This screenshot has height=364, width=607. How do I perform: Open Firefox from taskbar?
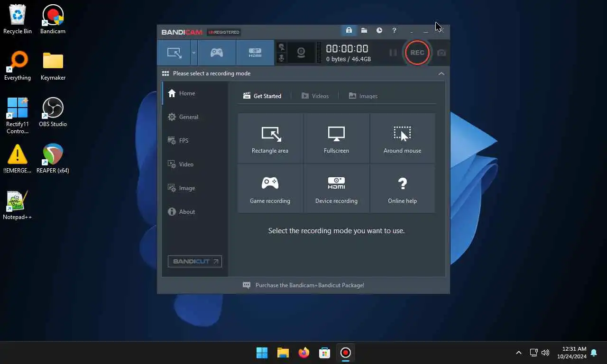coord(304,353)
